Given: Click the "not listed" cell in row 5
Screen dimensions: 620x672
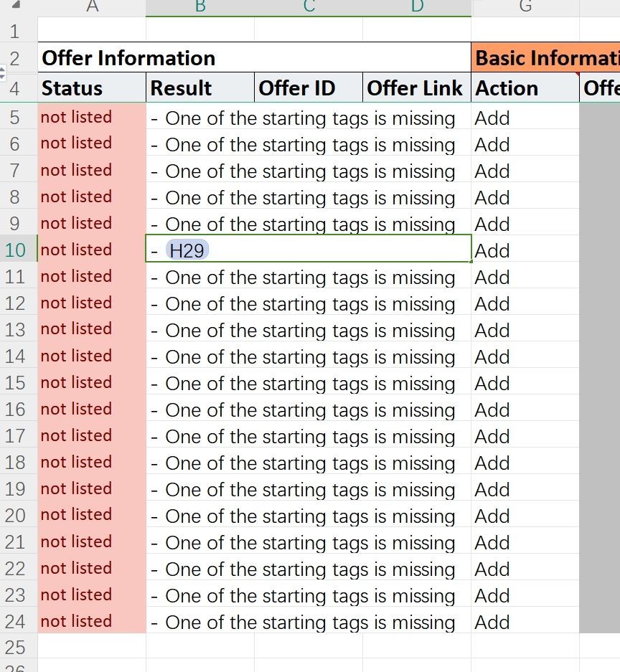Looking at the screenshot, I should 91,118.
